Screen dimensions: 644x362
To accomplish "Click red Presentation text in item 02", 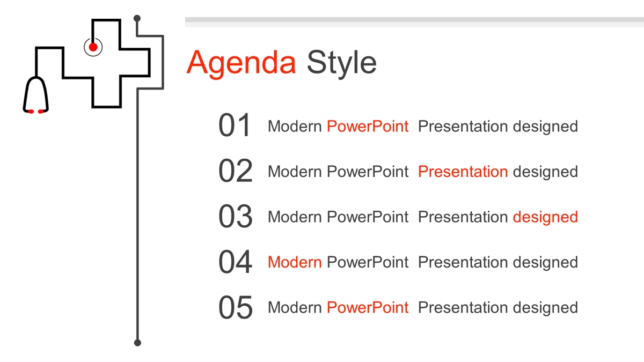I will [x=463, y=172].
